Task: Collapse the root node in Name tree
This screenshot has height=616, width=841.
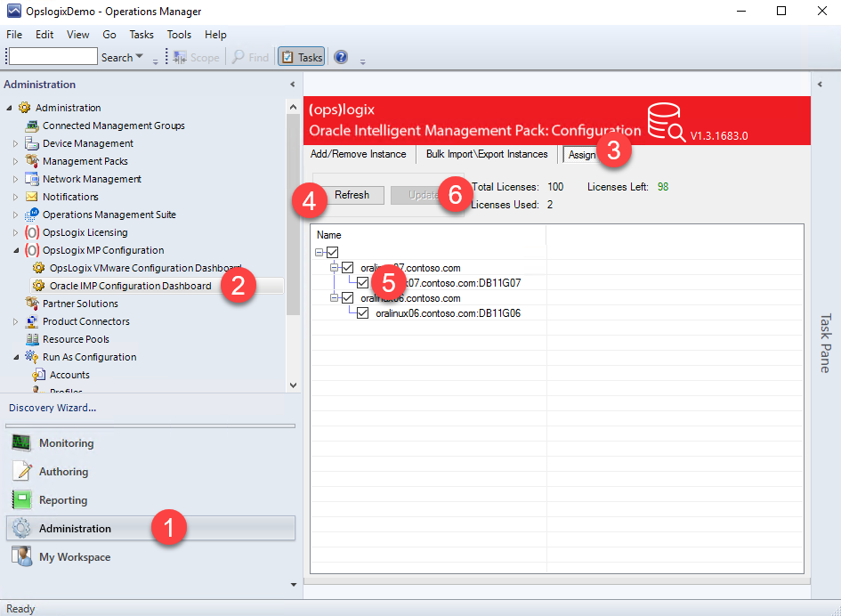Action: 319,252
